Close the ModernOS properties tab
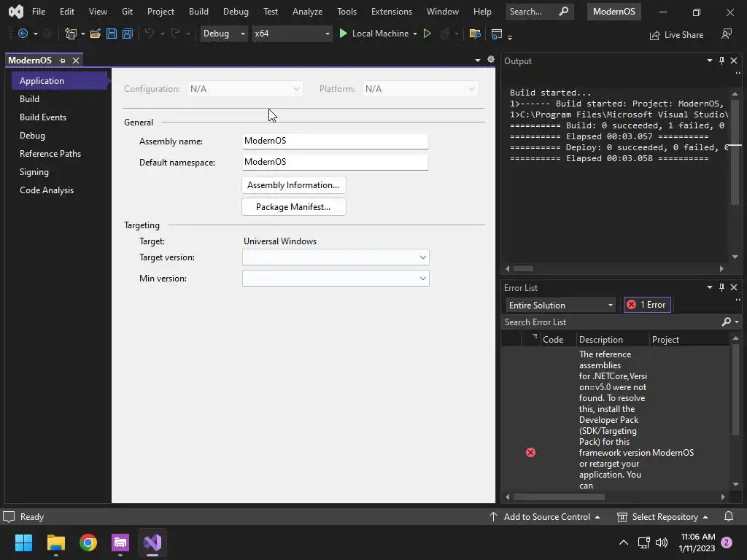 [x=76, y=61]
